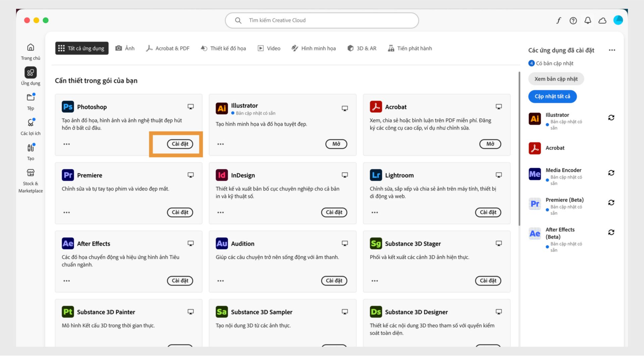This screenshot has height=356, width=644.
Task: Go to Trang chủ home in sidebar
Action: click(x=31, y=52)
